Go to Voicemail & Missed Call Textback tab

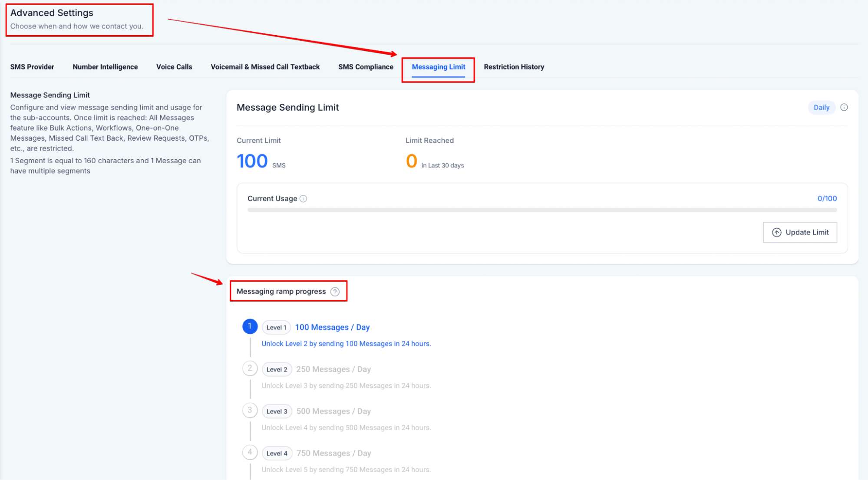(x=265, y=67)
